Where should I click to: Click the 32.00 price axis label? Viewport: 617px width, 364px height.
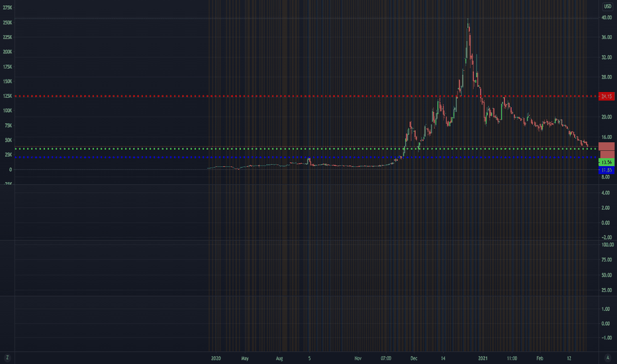606,58
